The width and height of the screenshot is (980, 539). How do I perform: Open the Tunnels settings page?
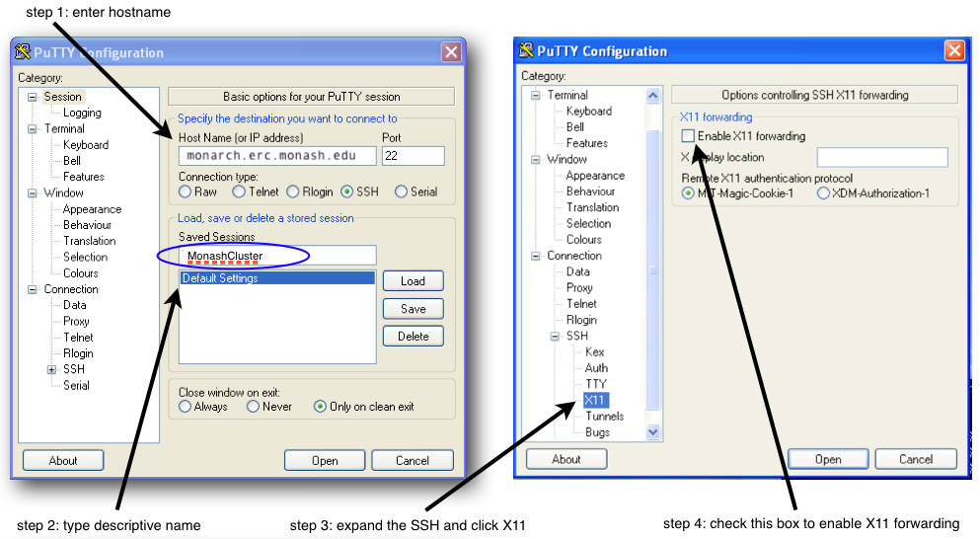click(604, 417)
